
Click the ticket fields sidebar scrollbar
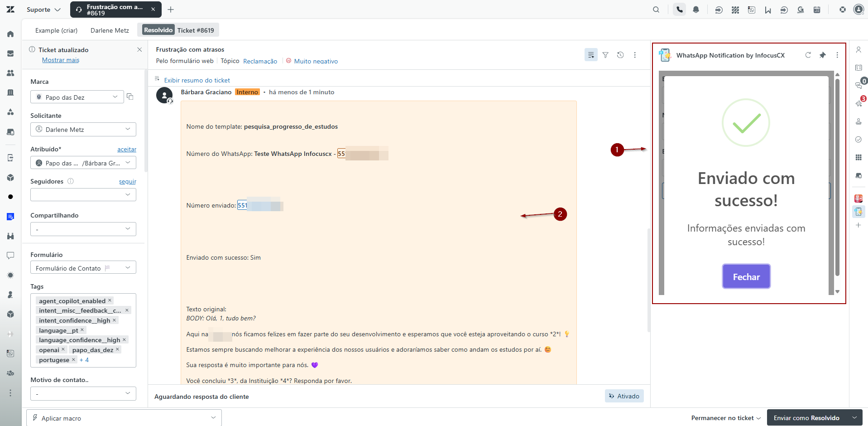coord(146,121)
